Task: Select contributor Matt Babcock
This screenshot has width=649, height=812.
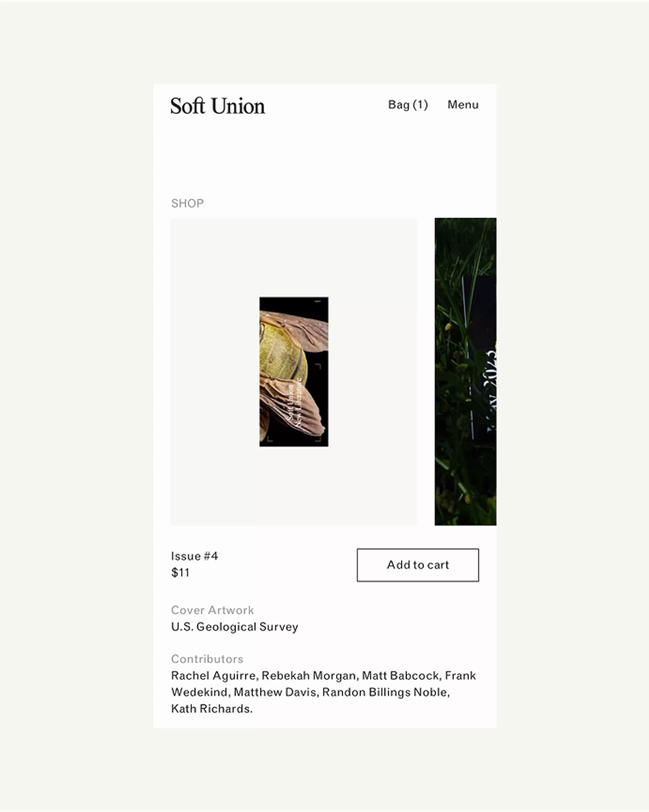Action: pos(400,676)
